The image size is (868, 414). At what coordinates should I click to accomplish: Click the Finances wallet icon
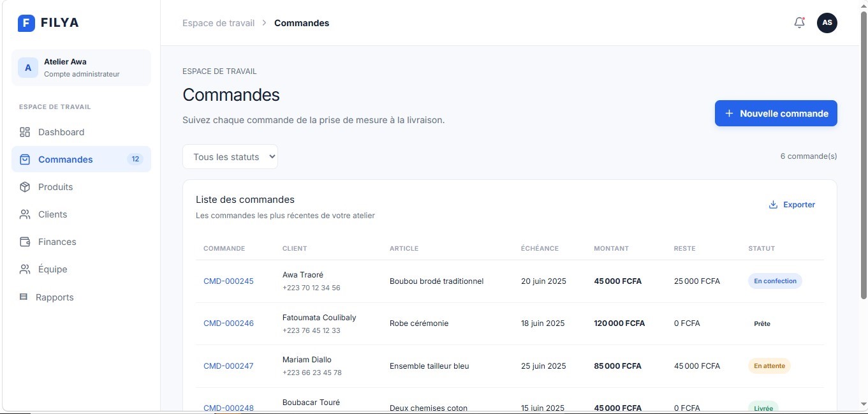pos(25,242)
